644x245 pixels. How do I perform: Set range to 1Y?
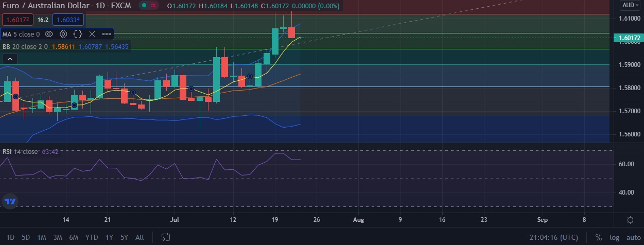(109, 237)
